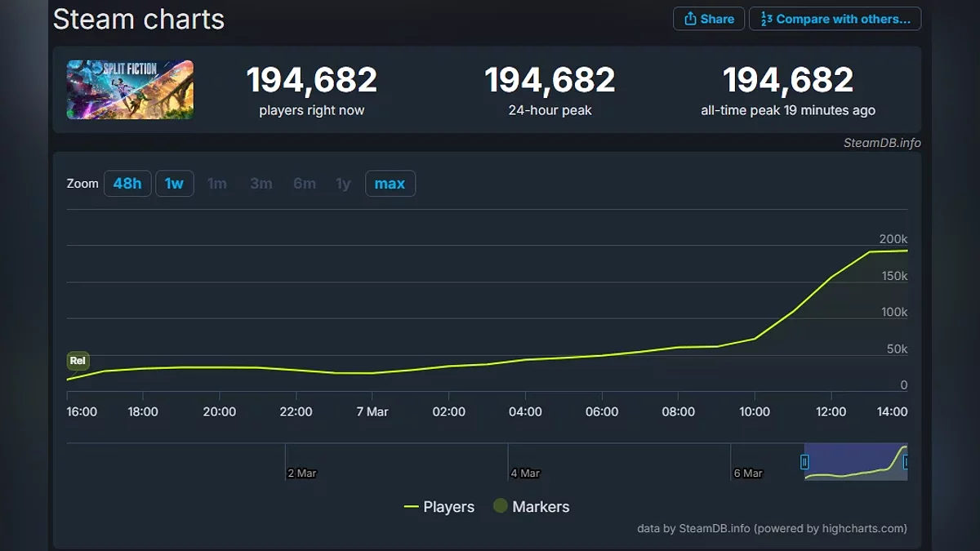Screen dimensions: 980x551
Task: Click the 24-hour peak label
Action: (550, 110)
